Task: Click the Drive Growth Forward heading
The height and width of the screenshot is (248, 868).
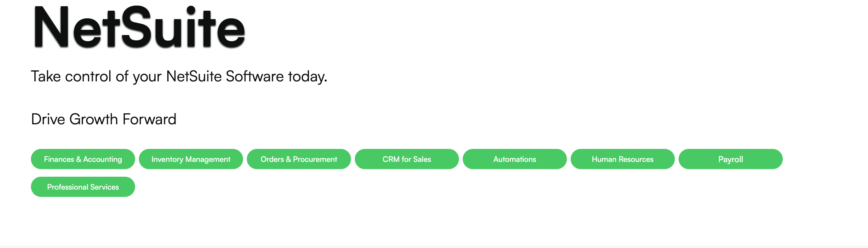Action: click(104, 119)
